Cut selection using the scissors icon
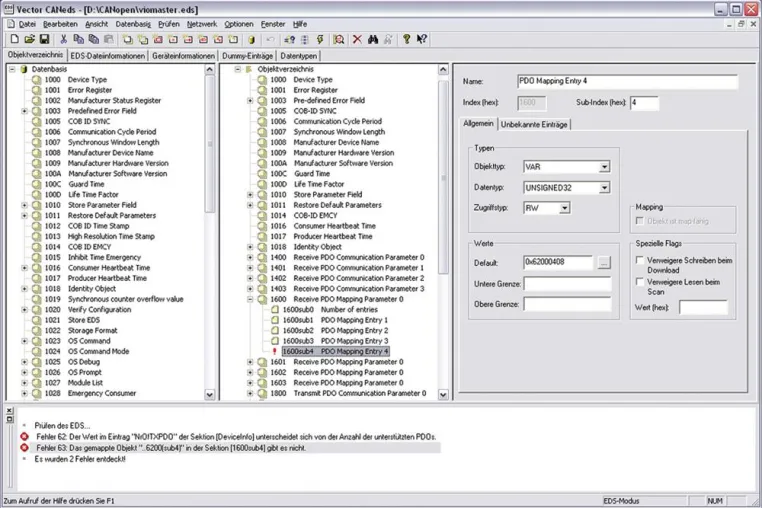Viewport: 762px width, 508px height. click(63, 39)
